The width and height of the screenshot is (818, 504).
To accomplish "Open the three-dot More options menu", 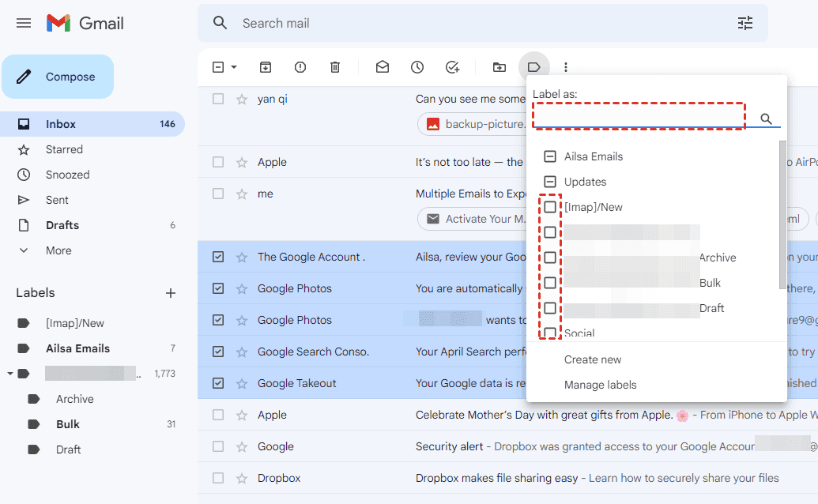I will click(x=566, y=67).
